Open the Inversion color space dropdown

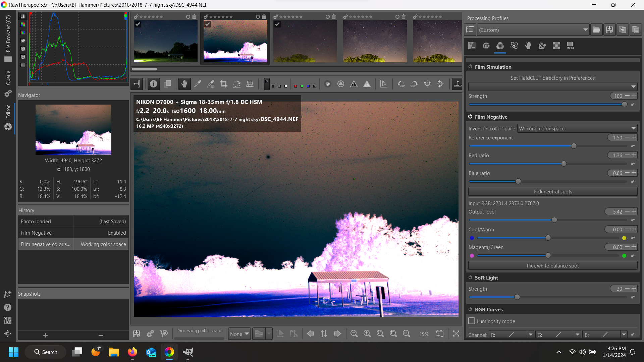point(577,128)
